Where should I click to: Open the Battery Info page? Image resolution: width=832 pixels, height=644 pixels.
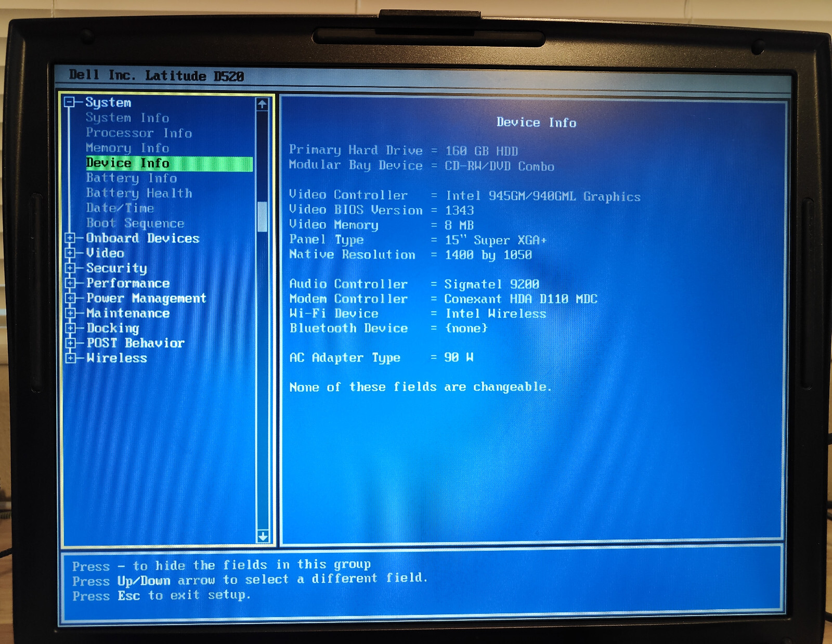pyautogui.click(x=132, y=178)
